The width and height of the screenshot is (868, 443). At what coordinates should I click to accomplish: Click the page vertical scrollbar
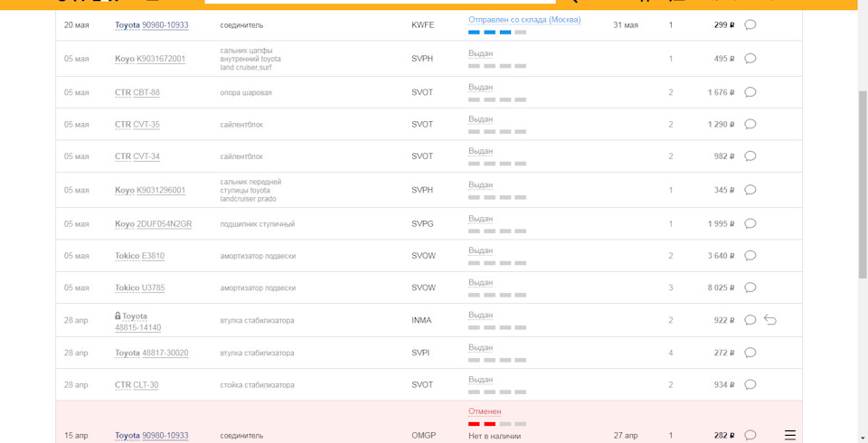tap(863, 184)
